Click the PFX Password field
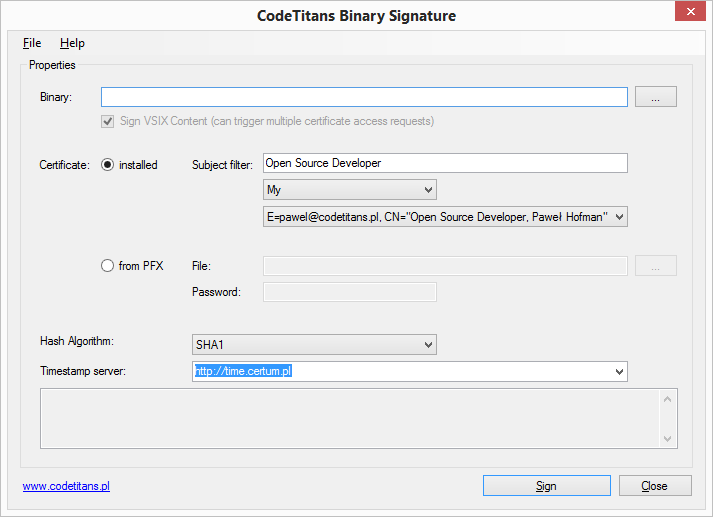Image resolution: width=713 pixels, height=517 pixels. click(350, 292)
